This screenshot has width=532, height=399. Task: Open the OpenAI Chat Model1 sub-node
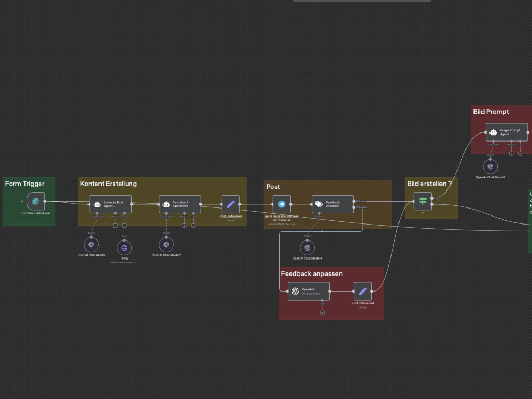click(x=491, y=167)
